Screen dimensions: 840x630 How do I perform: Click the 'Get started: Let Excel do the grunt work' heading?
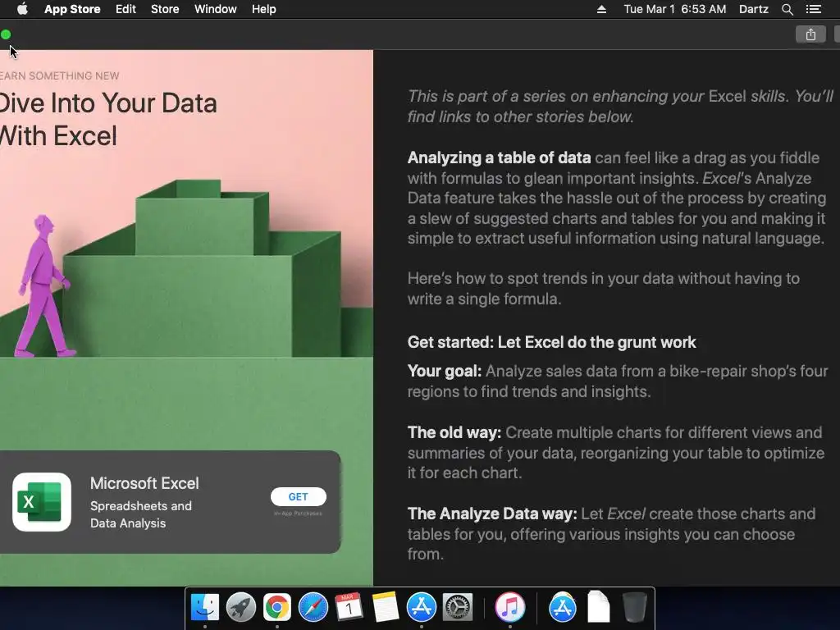point(552,342)
